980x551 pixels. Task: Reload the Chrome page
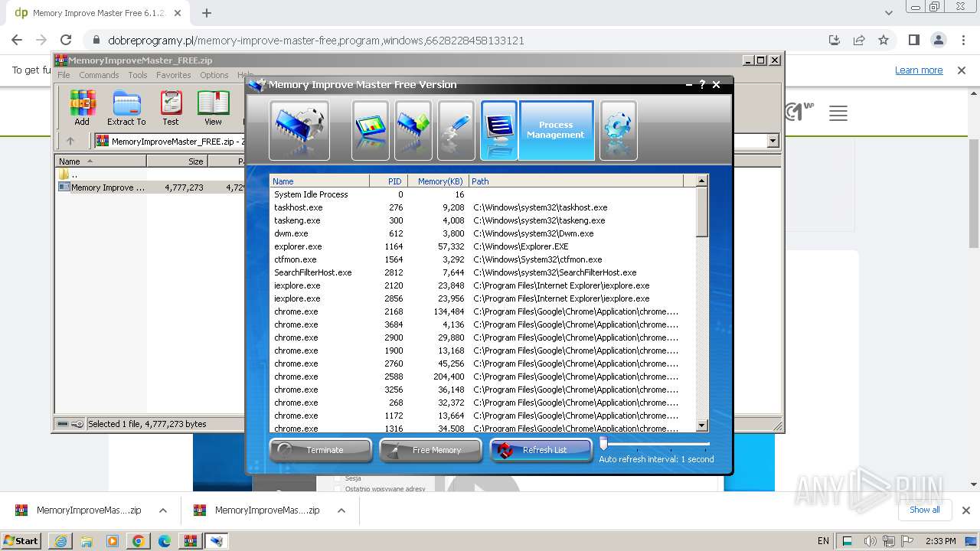coord(66,40)
